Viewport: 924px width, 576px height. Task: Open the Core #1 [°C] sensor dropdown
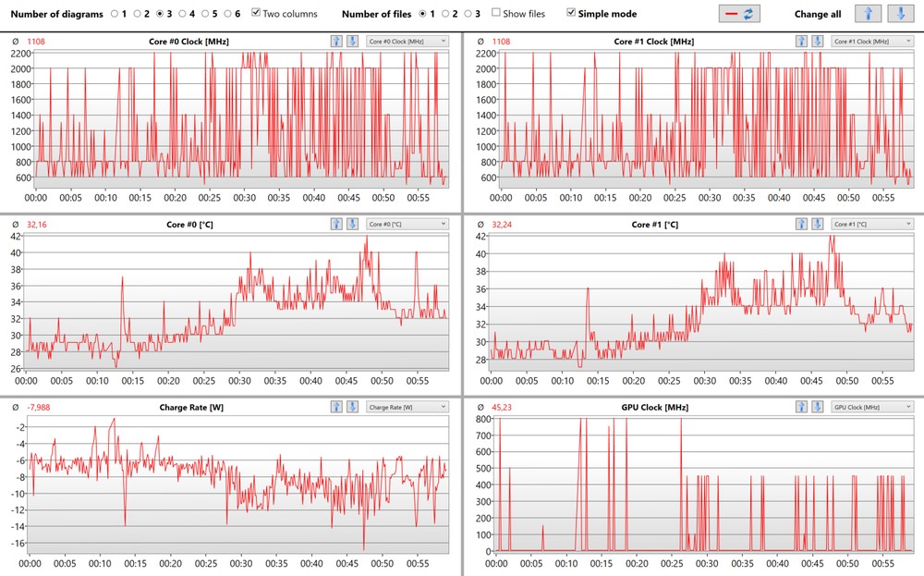870,224
